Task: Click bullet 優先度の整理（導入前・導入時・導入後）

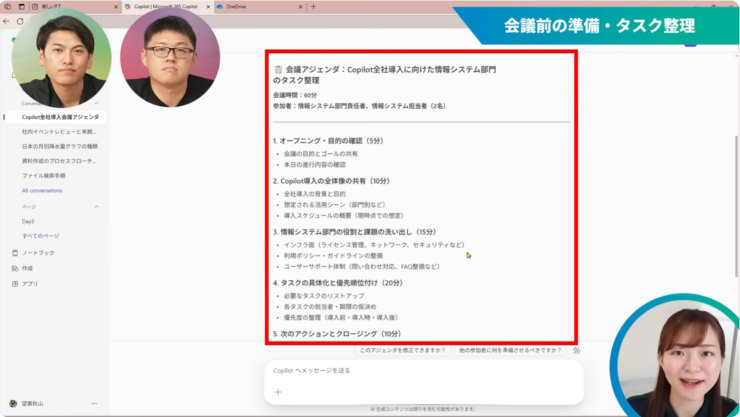Action: point(341,317)
